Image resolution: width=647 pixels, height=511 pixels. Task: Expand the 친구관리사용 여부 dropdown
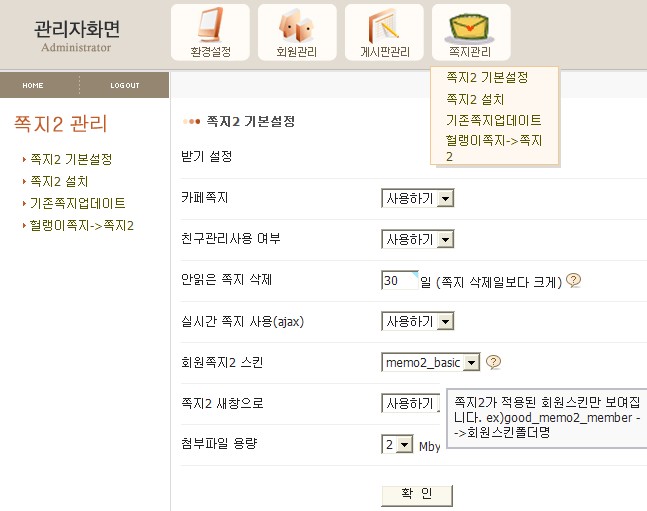(x=446, y=239)
